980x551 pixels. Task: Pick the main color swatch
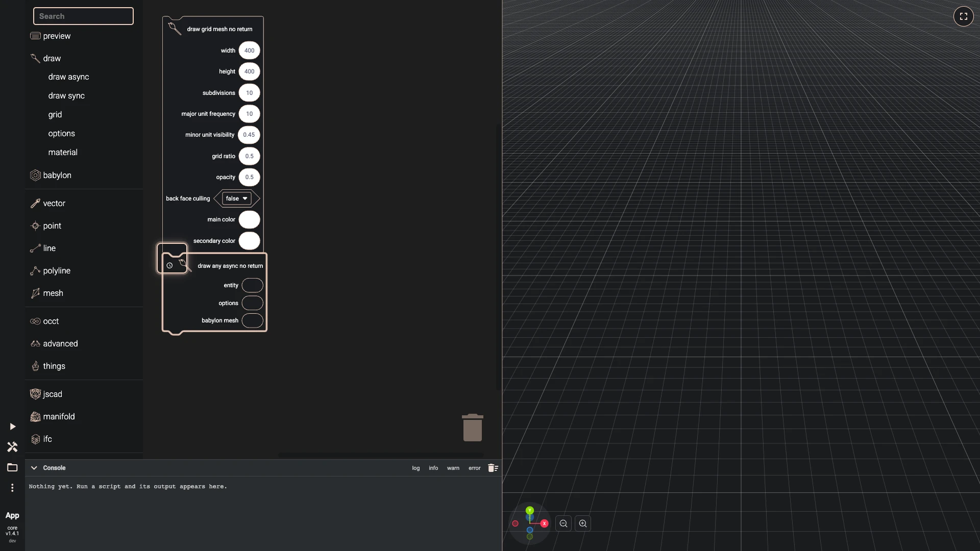249,219
